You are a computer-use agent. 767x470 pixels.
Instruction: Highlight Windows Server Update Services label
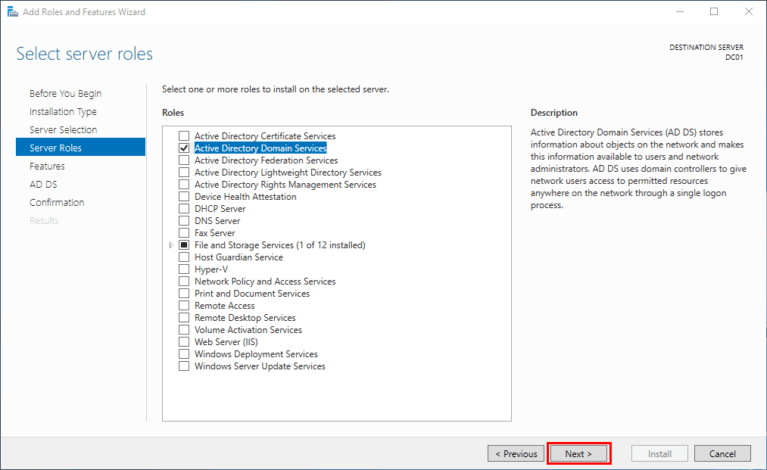[260, 366]
